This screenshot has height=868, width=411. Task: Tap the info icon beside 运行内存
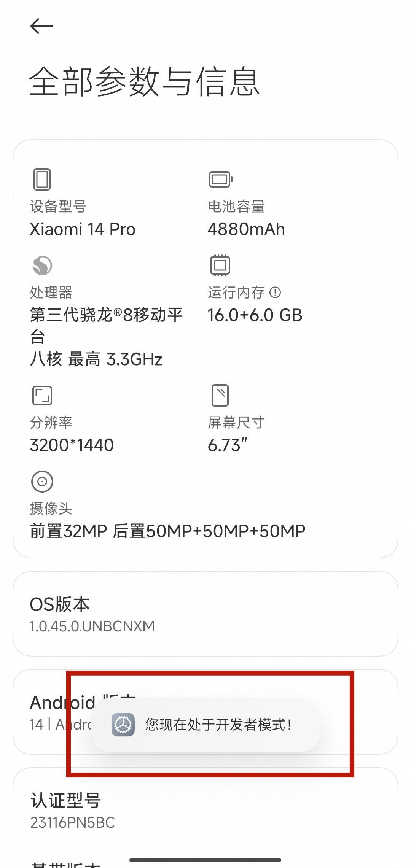[275, 293]
